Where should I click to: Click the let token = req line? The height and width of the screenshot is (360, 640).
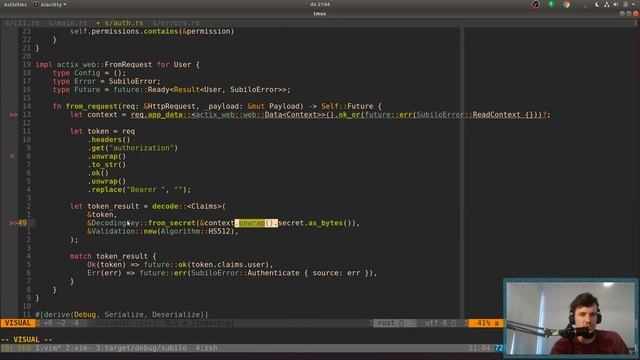102,131
